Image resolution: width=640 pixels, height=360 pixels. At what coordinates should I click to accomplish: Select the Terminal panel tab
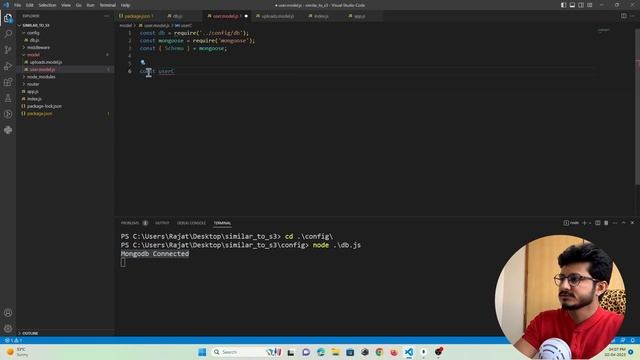(x=222, y=223)
